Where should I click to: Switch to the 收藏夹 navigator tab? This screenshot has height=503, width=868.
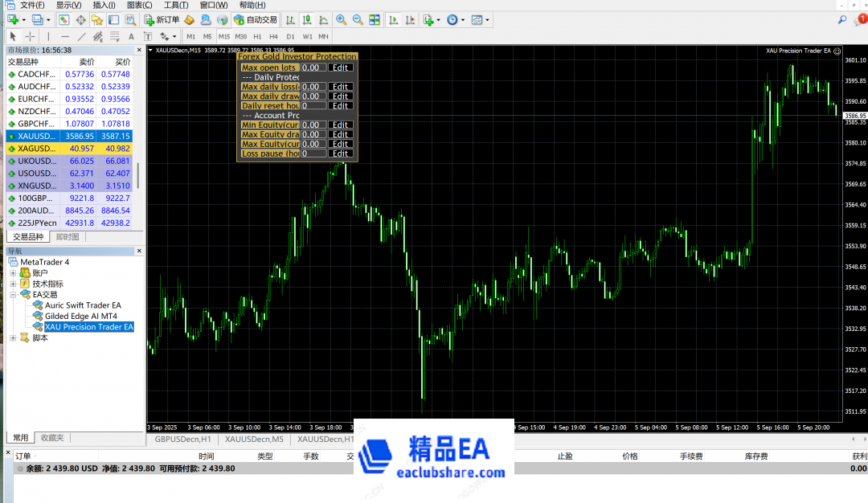coord(52,438)
